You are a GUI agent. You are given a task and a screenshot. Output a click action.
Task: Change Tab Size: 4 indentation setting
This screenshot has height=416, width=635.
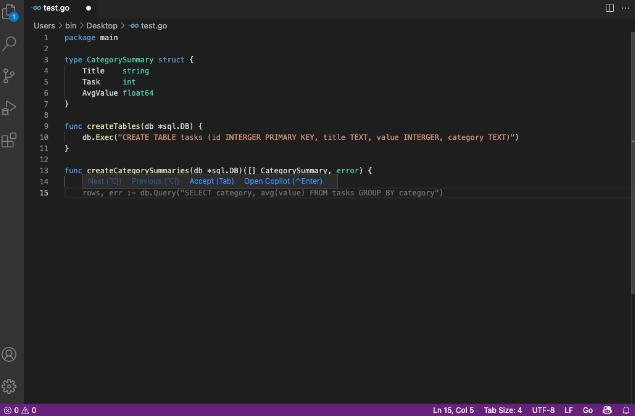coord(503,410)
